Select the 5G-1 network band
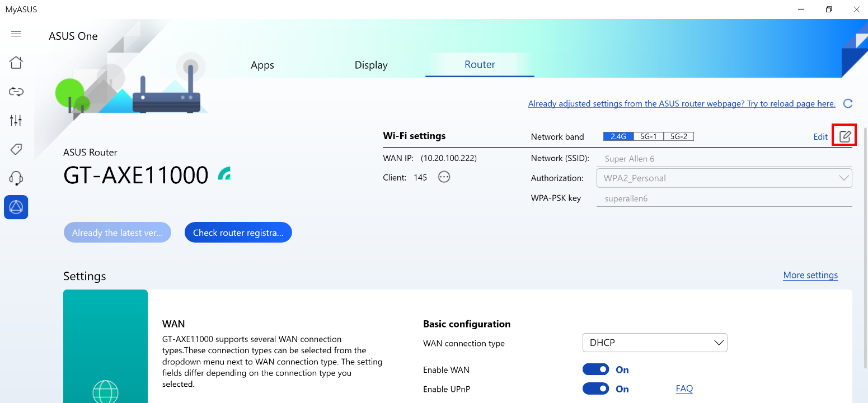Image resolution: width=868 pixels, height=403 pixels. 649,136
